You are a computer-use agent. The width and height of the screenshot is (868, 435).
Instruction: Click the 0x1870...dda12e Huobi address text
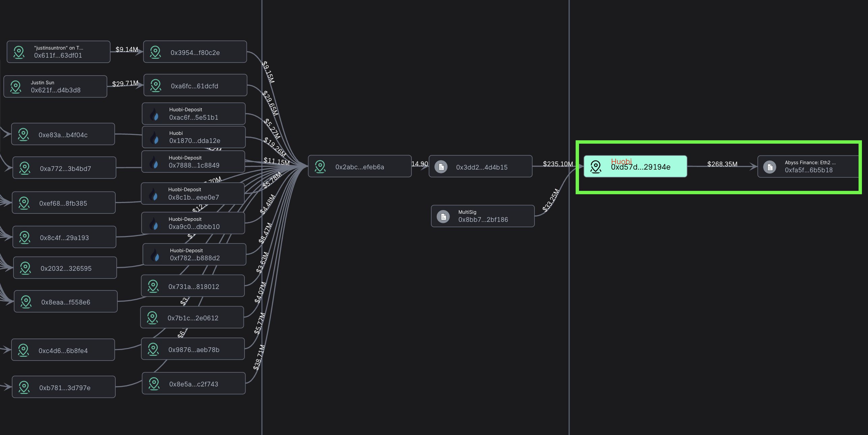pos(195,141)
